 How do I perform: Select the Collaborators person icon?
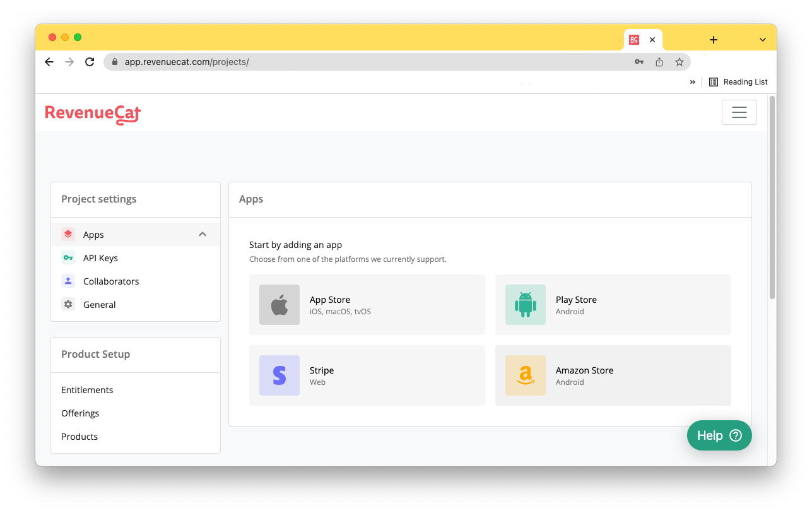click(68, 281)
